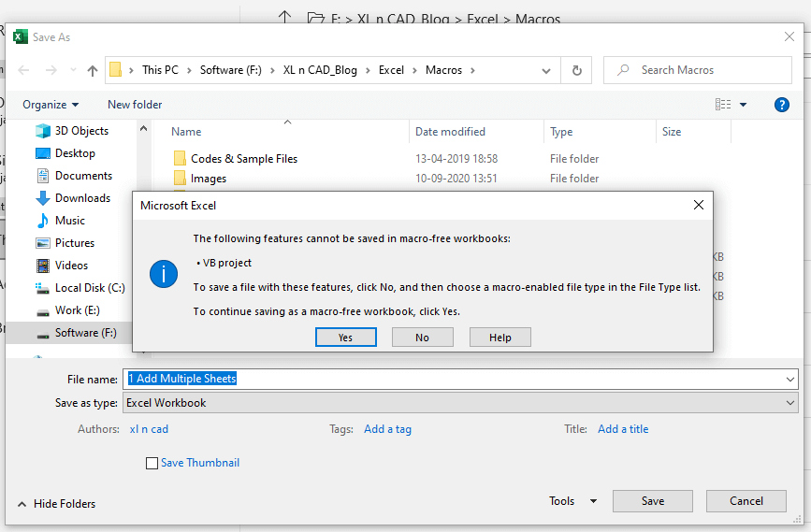Click the folder icon in the address bar
Viewport: 811px width, 532px height.
point(116,70)
